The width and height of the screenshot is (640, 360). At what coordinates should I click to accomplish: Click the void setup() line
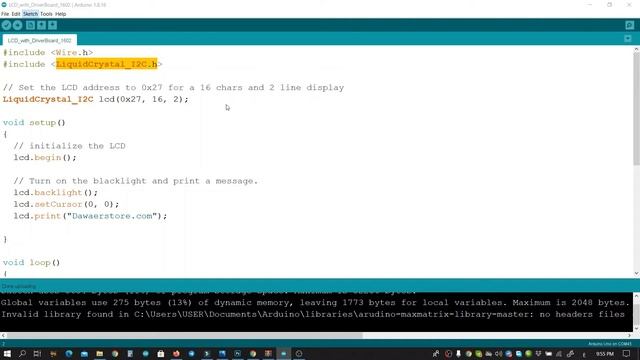coord(34,122)
